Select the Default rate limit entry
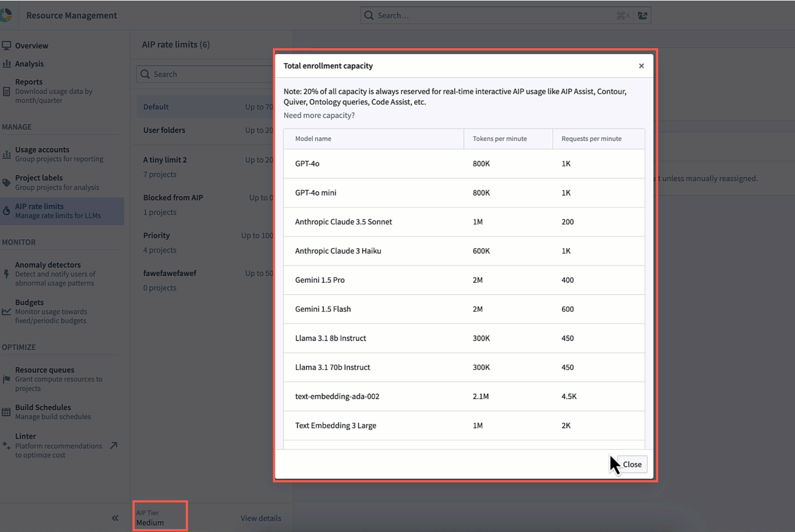 coord(156,107)
